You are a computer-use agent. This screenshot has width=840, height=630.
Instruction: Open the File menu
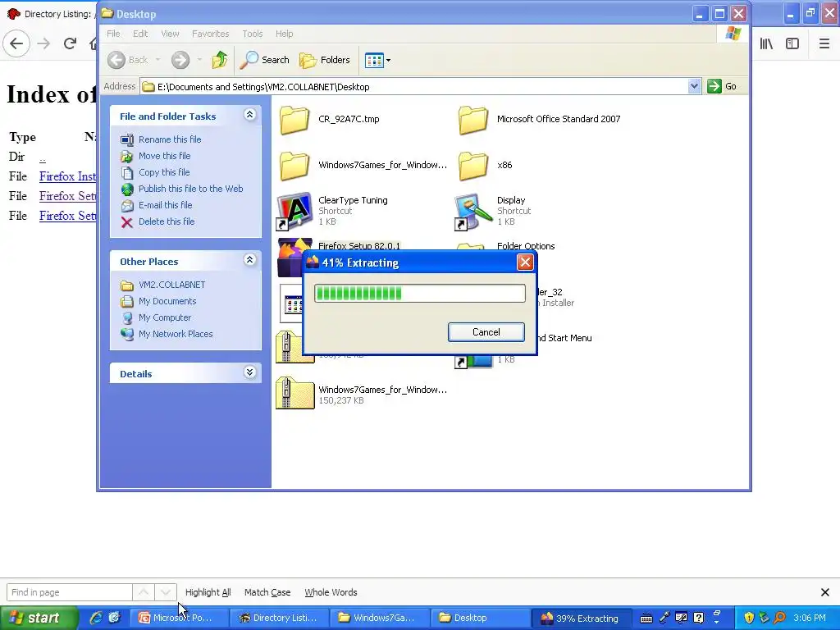click(x=113, y=34)
